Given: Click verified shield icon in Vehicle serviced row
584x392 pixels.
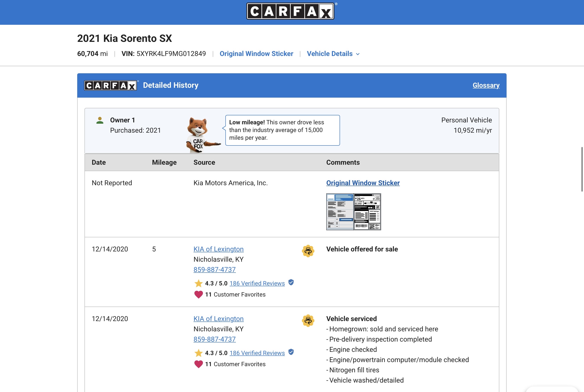Looking at the screenshot, I should 291,352.
